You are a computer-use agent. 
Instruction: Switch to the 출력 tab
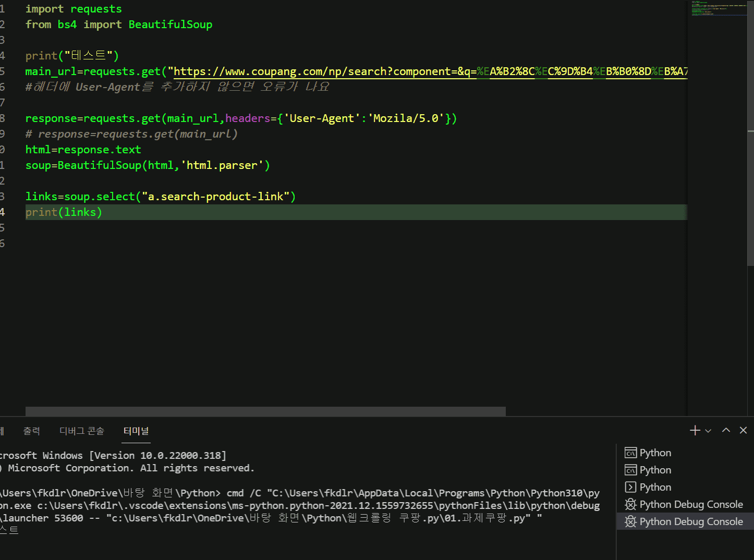pos(31,431)
